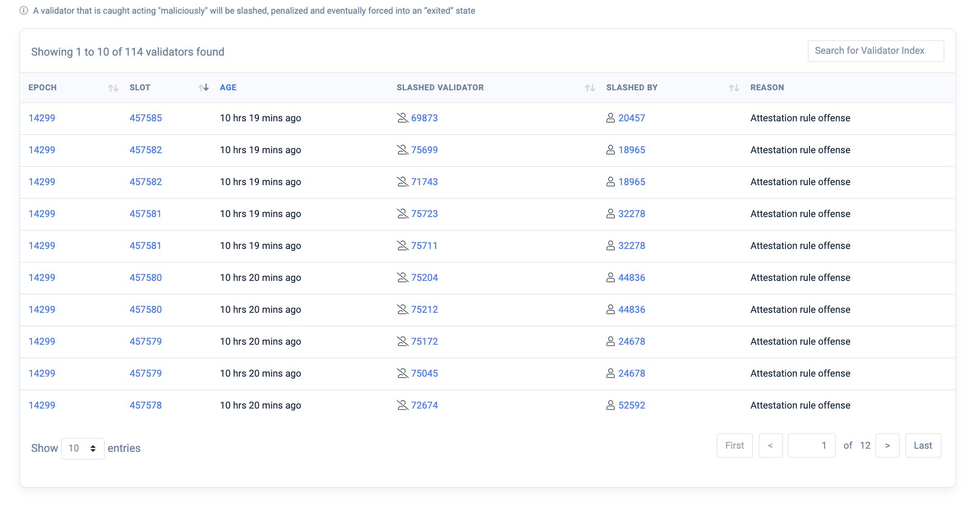Toggle Slot column sort arrows
Image resolution: width=980 pixels, height=508 pixels.
[203, 88]
